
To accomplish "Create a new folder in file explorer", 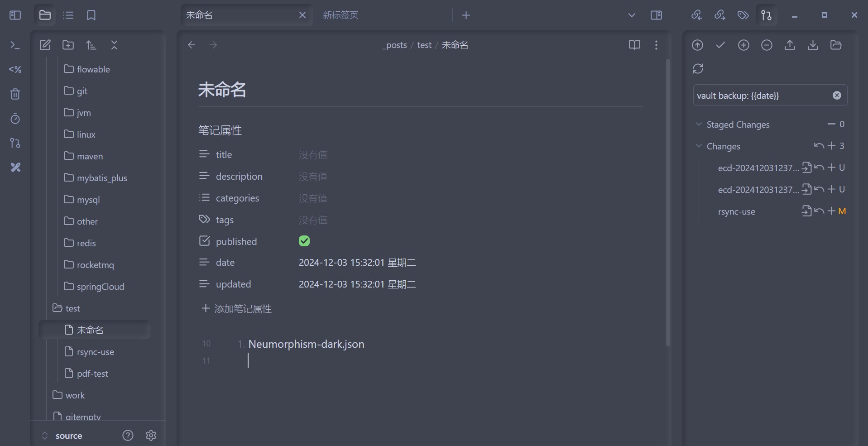I will (68, 45).
